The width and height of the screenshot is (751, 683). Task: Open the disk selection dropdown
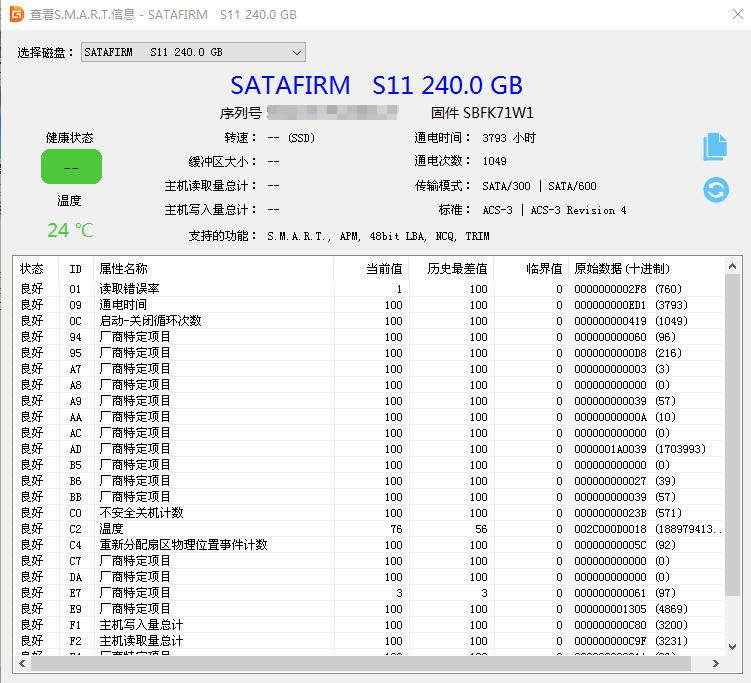click(193, 52)
